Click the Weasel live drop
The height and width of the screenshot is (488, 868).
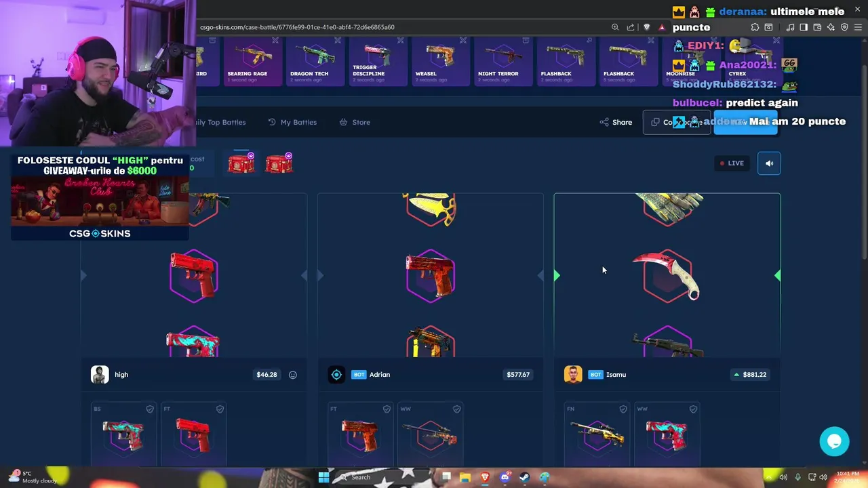click(440, 61)
